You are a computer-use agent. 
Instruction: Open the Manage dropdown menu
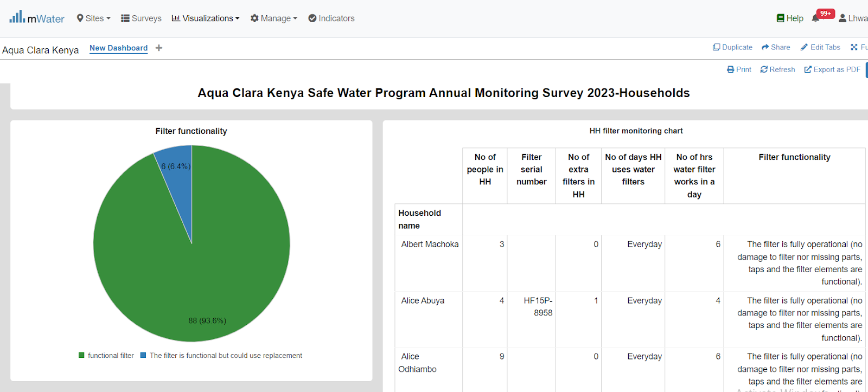point(274,18)
